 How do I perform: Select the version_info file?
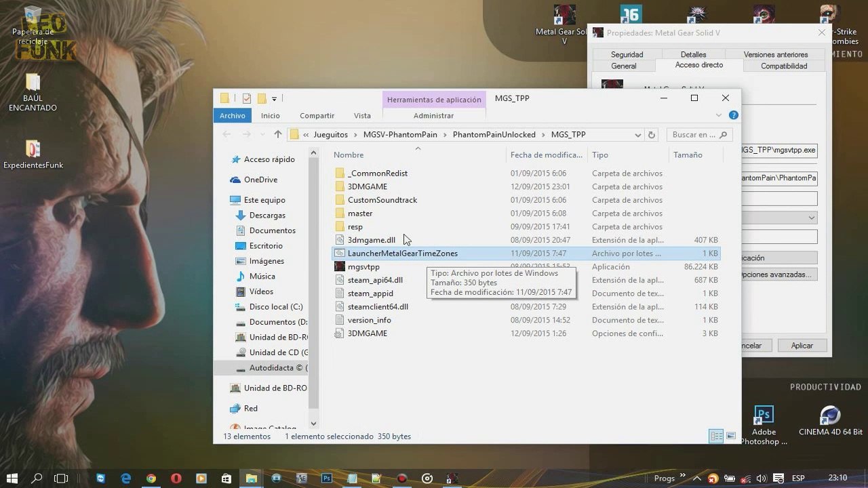pos(369,320)
